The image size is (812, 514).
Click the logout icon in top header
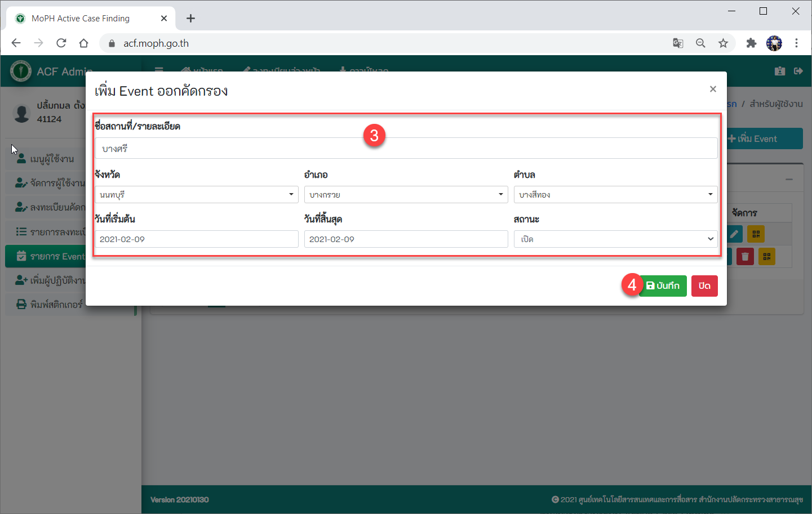tap(798, 71)
